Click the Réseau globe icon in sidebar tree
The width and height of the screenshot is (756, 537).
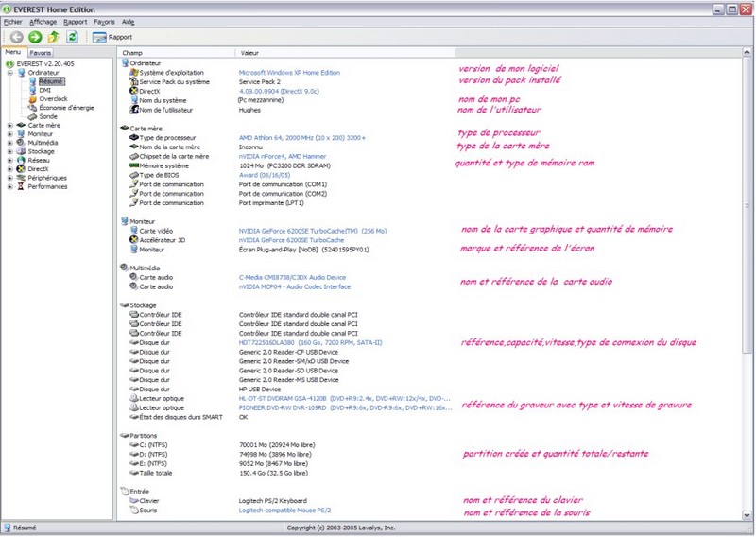[21, 160]
